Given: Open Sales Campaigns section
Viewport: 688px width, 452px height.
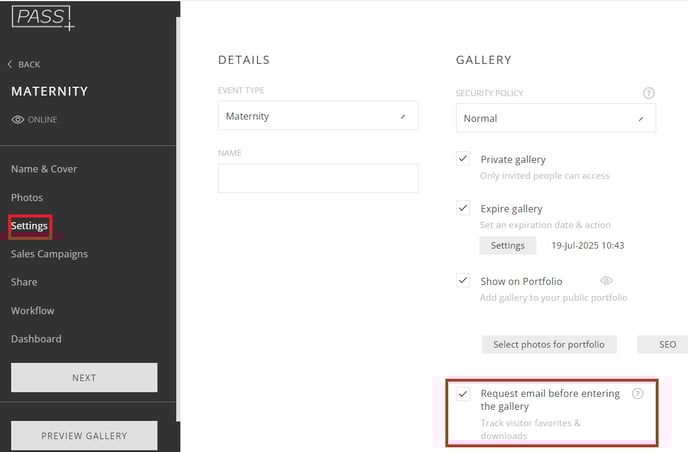Looking at the screenshot, I should click(49, 254).
